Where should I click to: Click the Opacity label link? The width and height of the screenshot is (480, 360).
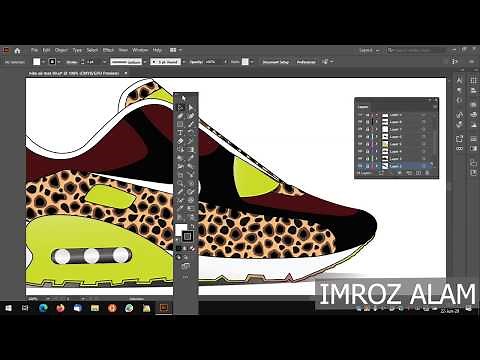pyautogui.click(x=196, y=62)
